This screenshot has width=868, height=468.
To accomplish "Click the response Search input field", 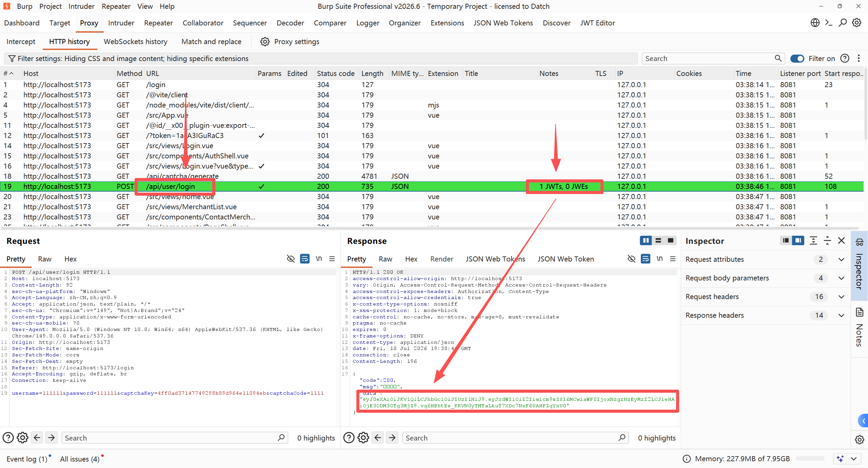I will (x=515, y=438).
